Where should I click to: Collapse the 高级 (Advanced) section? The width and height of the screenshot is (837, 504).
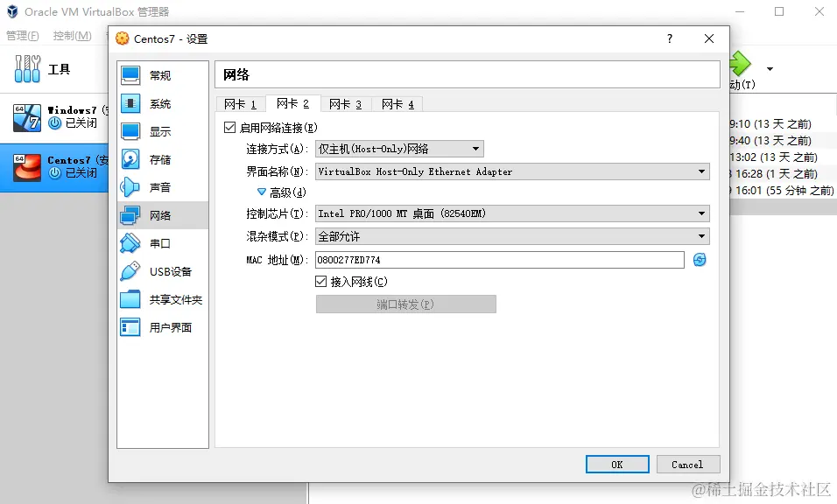pos(262,192)
